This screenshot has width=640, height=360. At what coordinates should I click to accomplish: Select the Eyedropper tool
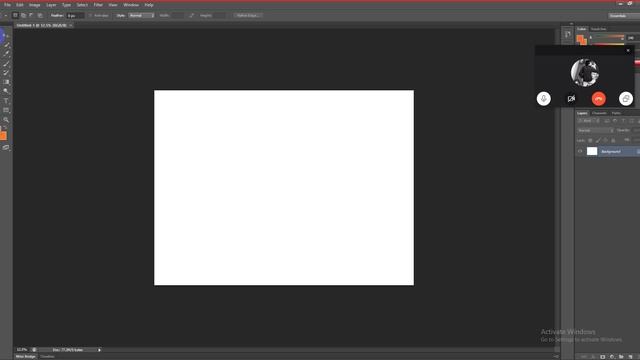point(6,53)
